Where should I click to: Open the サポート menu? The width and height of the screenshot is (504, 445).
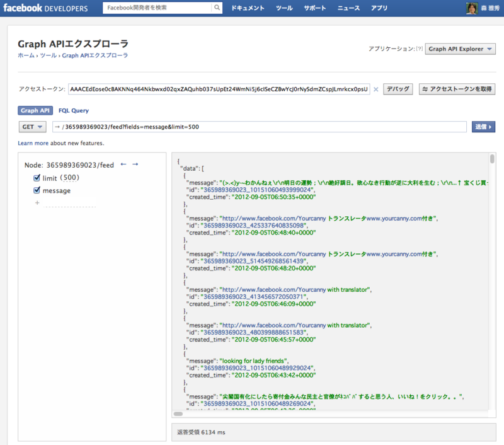[x=314, y=8]
